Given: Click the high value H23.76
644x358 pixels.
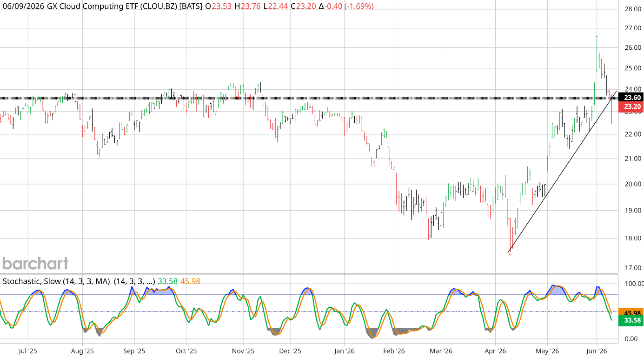Looking at the screenshot, I should click(248, 7).
